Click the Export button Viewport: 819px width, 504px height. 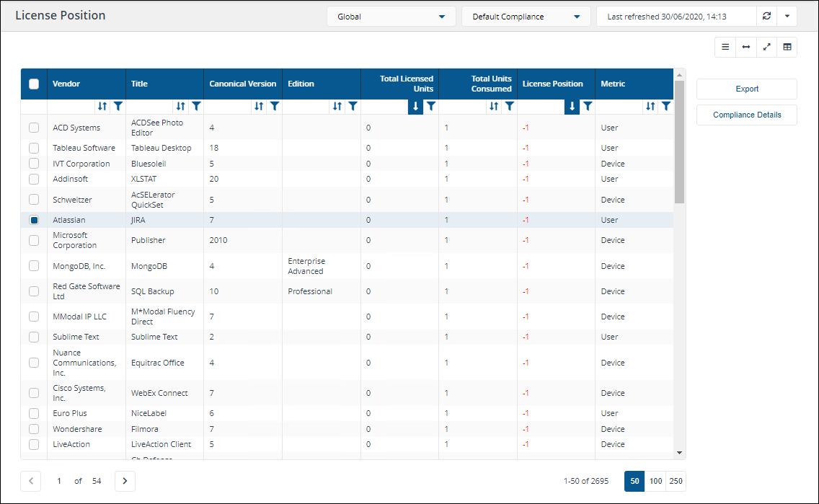[746, 89]
